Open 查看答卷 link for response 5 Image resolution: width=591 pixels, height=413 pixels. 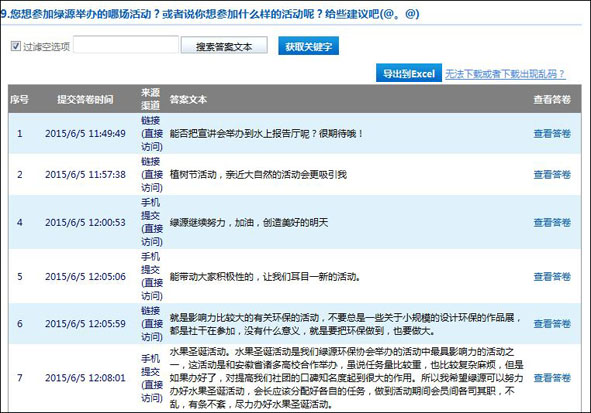coord(552,277)
